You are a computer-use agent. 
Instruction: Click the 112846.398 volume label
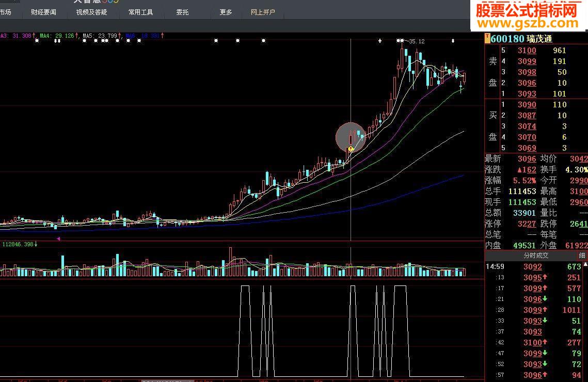pos(20,244)
